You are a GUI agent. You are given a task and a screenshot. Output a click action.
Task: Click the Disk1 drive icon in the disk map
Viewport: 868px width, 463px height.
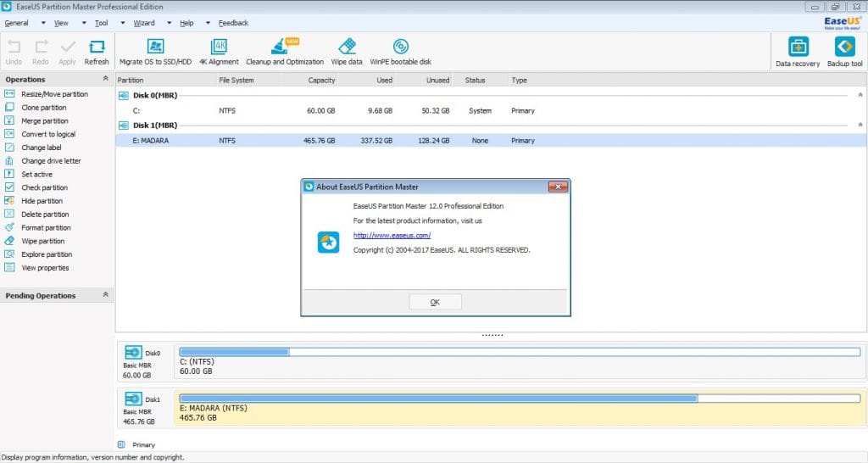tap(133, 399)
